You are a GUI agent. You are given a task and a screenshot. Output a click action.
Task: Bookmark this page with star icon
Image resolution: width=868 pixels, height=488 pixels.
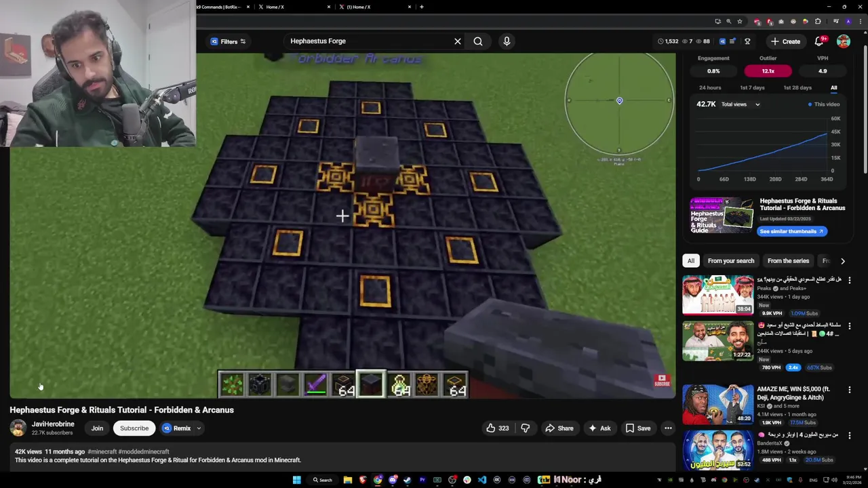[740, 22]
